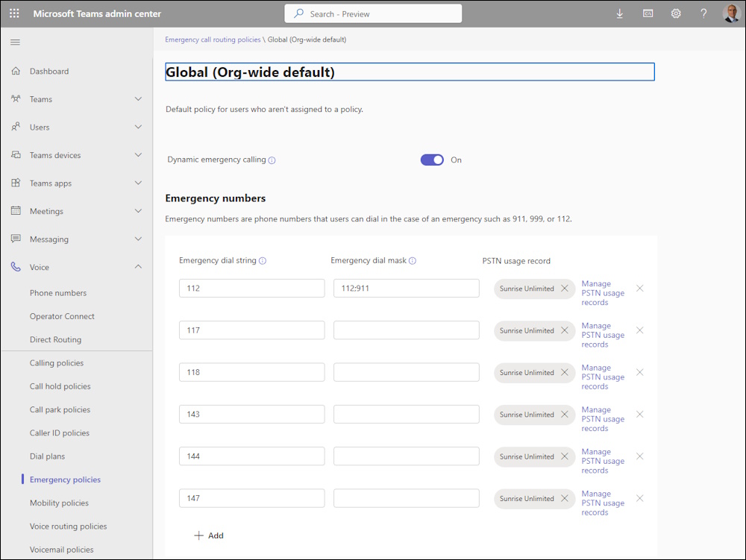The image size is (746, 560).
Task: Click the Teams apps sidebar icon
Action: [x=16, y=183]
